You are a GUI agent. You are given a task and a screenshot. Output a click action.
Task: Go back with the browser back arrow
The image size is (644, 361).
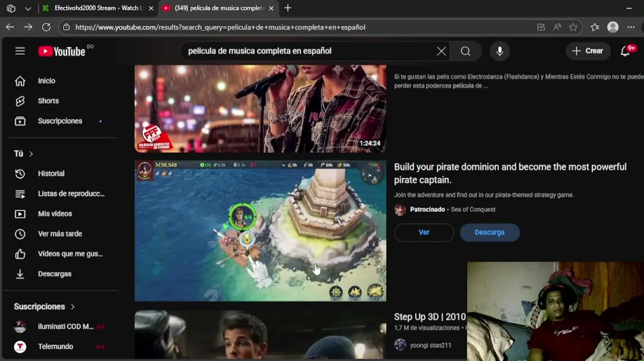coord(10,27)
